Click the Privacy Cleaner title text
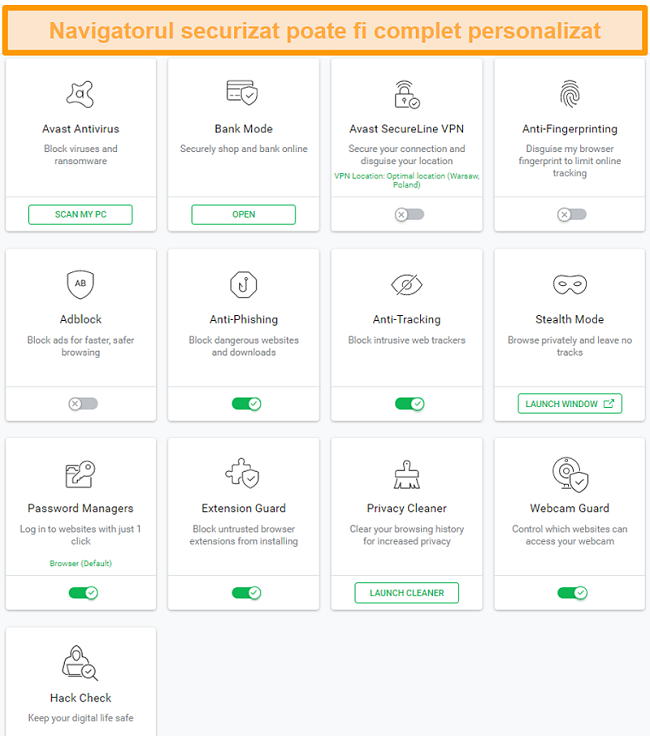 [407, 509]
